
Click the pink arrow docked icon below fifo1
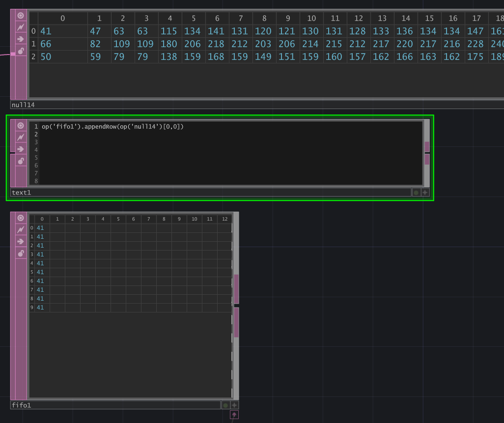pos(234,415)
